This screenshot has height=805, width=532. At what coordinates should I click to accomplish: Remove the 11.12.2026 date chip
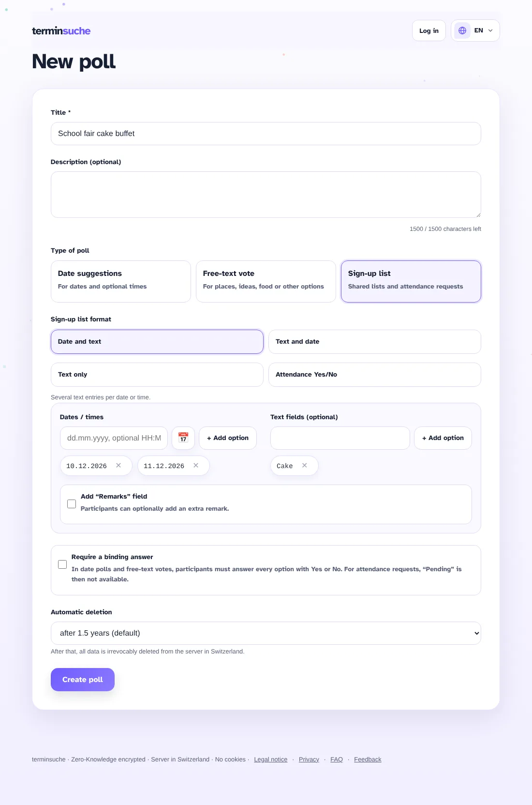tap(196, 466)
